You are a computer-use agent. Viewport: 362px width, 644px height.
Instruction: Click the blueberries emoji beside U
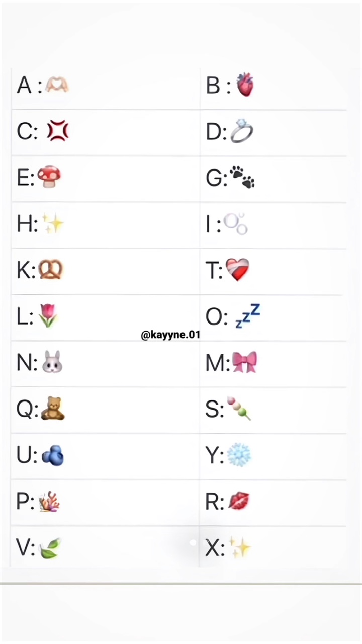(x=52, y=455)
